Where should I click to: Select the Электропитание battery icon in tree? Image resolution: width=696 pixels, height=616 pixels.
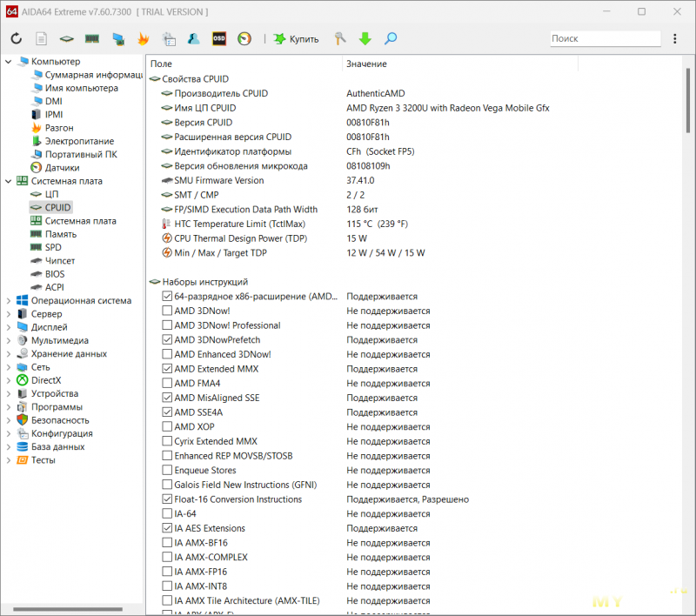[37, 141]
